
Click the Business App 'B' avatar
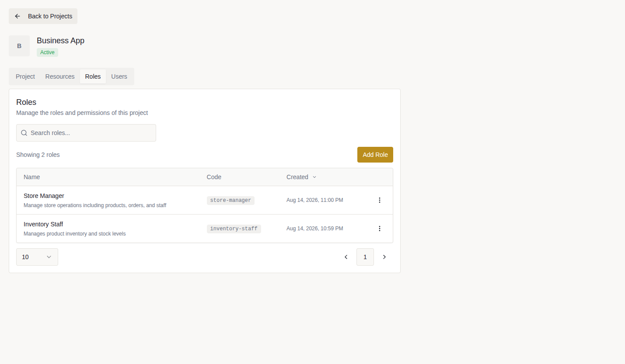(19, 46)
